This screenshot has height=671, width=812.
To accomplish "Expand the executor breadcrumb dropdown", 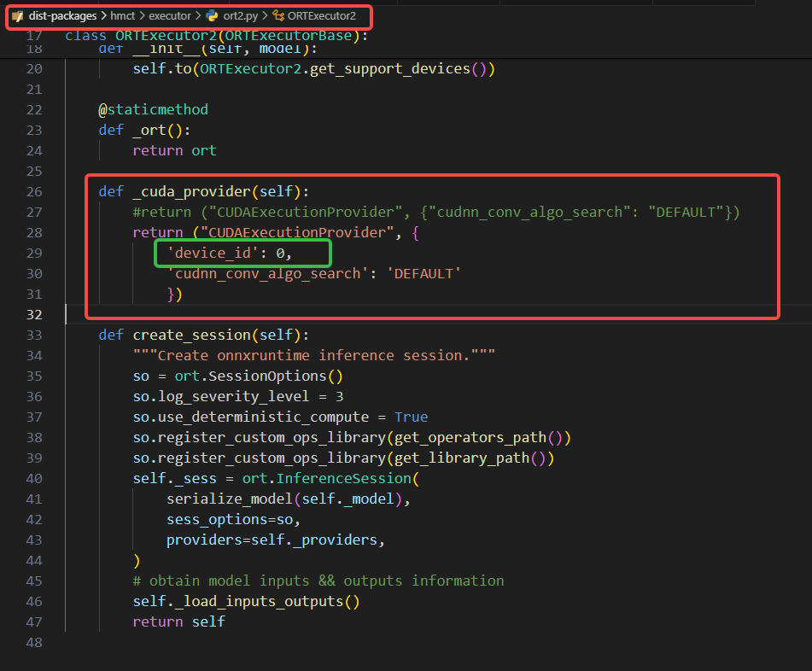I will (170, 16).
